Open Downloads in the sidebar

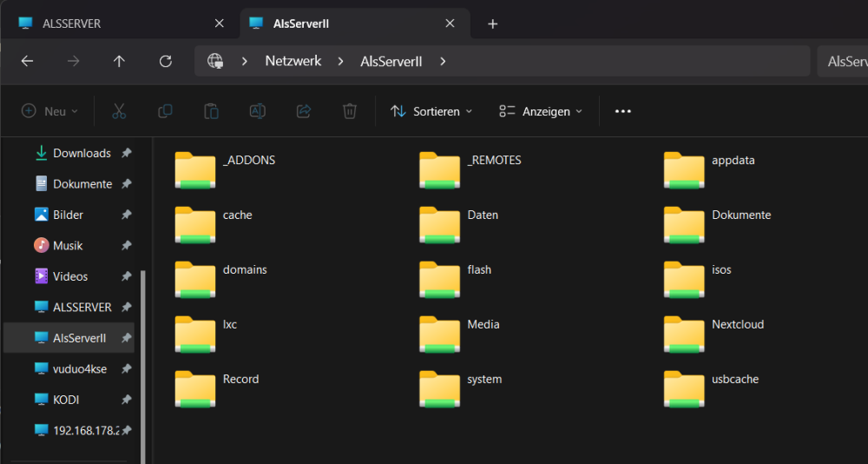point(82,153)
